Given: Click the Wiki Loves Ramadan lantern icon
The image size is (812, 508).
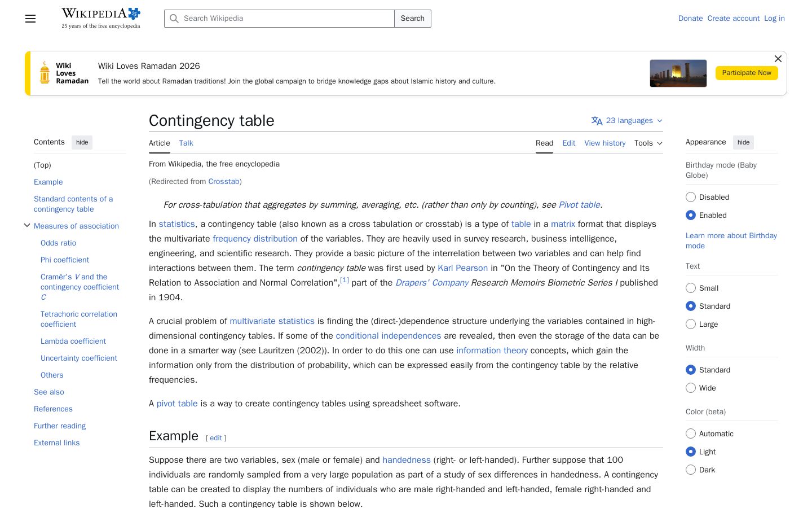Looking at the screenshot, I should 45,73.
